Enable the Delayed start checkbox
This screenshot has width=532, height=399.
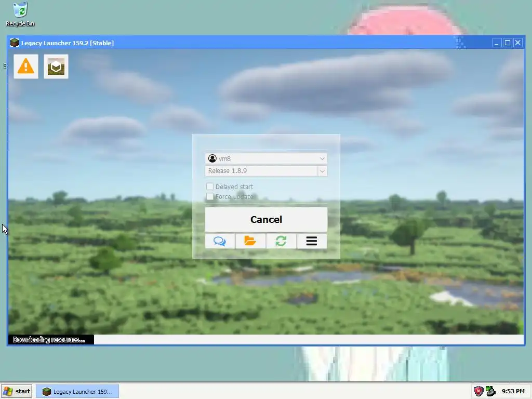point(210,187)
